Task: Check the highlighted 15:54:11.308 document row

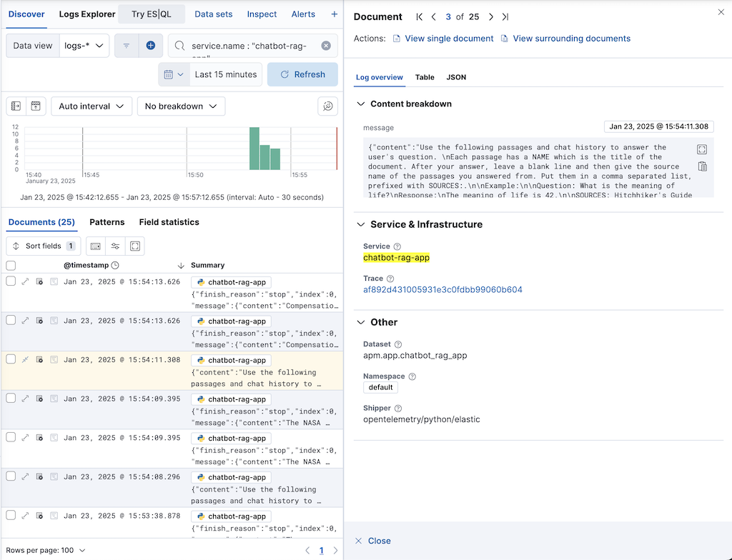Action: (11, 360)
